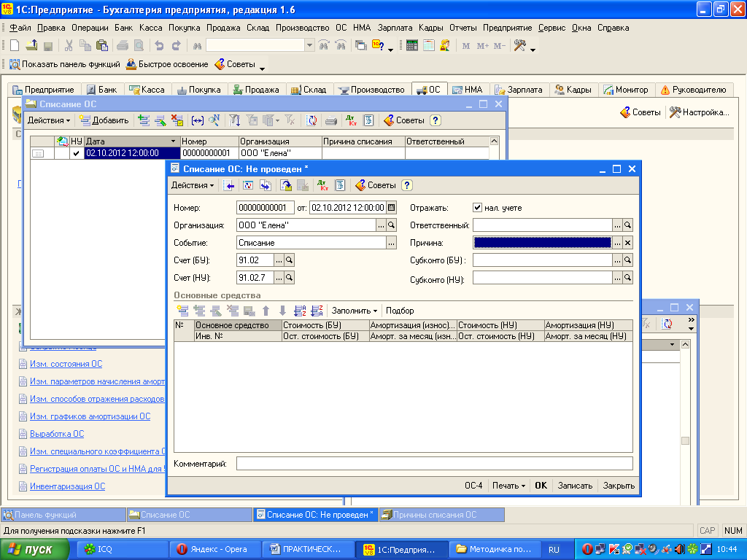Click the ICQ taskbar item
This screenshot has width=747, height=560.
point(122,550)
